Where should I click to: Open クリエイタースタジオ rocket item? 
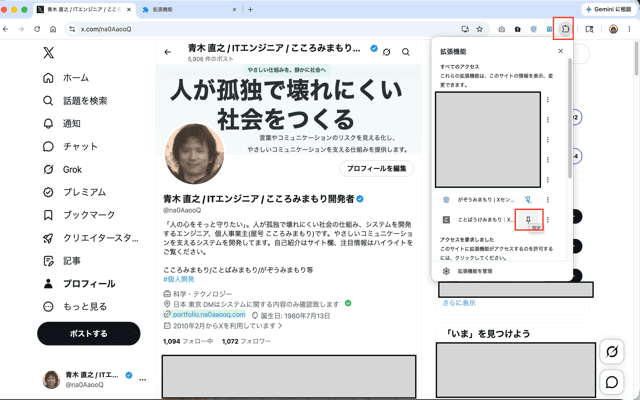click(x=91, y=238)
